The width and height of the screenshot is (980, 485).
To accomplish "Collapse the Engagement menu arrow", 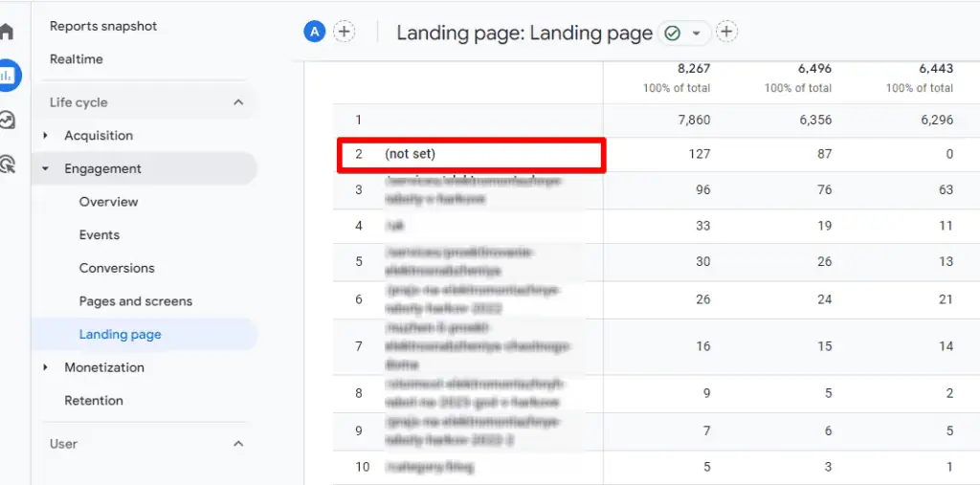I will 45,168.
